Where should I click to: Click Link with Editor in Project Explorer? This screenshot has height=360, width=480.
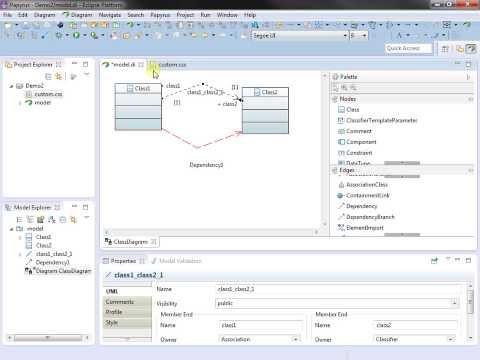click(x=58, y=77)
